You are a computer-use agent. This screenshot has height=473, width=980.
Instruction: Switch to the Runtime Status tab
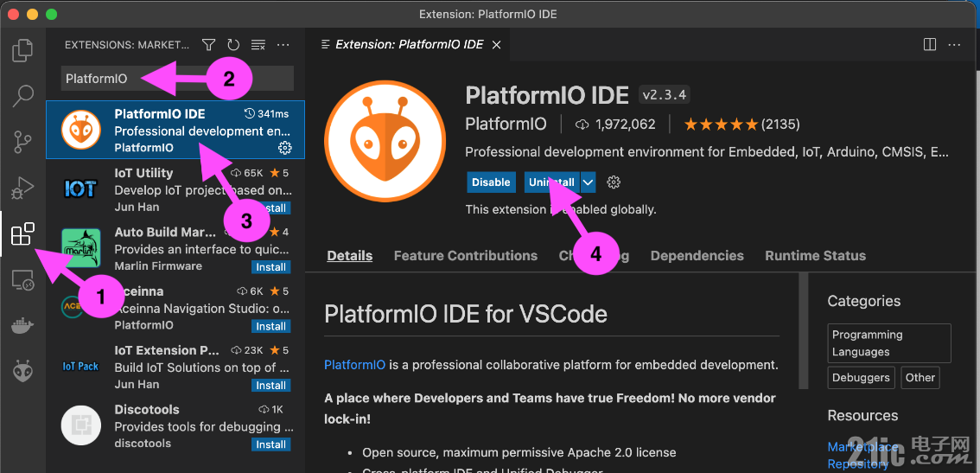pyautogui.click(x=816, y=255)
